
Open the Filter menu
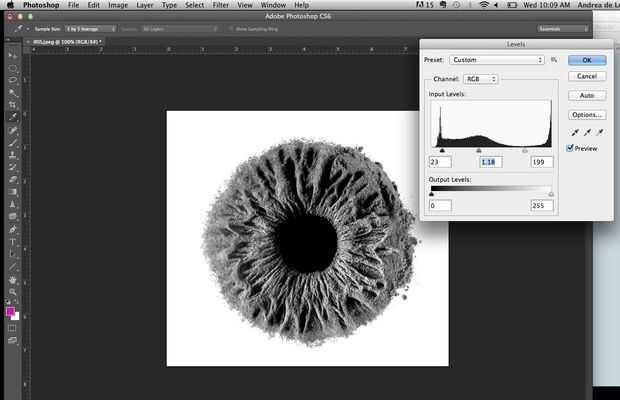(x=219, y=5)
